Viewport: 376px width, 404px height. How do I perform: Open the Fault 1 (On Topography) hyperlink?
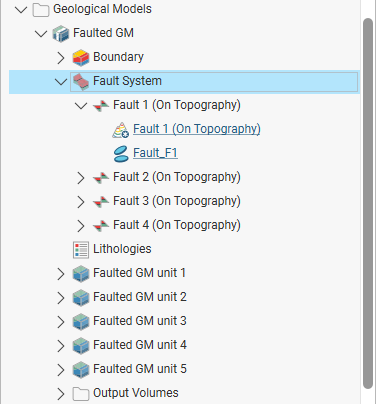click(x=197, y=129)
